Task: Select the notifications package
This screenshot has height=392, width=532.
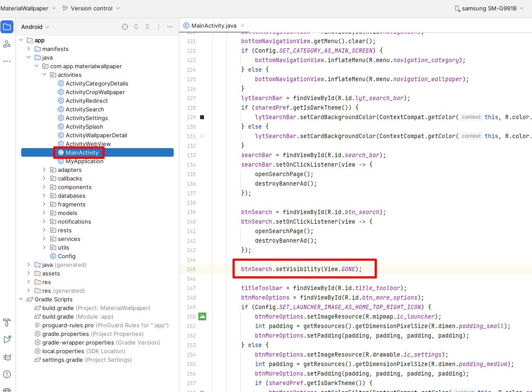Action: [x=74, y=221]
